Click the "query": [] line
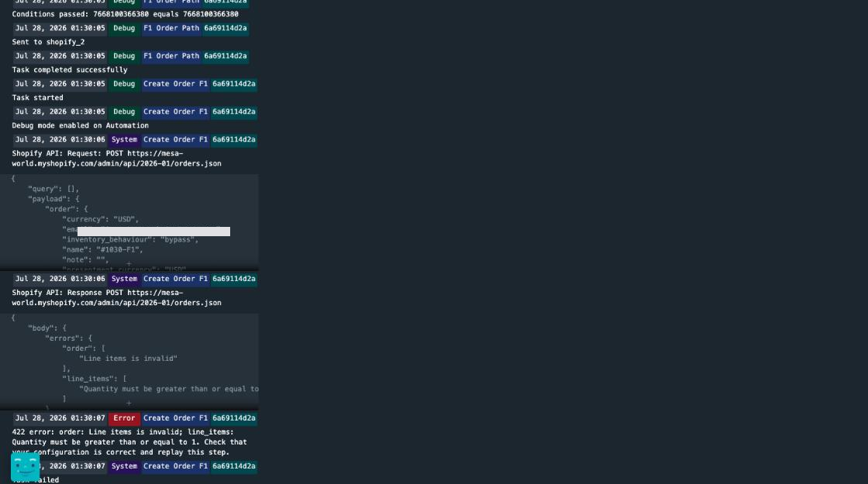The image size is (868, 484). (x=53, y=189)
